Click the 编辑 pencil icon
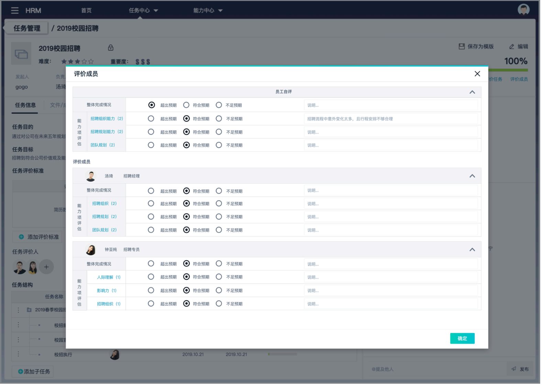This screenshot has height=392, width=550. (511, 46)
